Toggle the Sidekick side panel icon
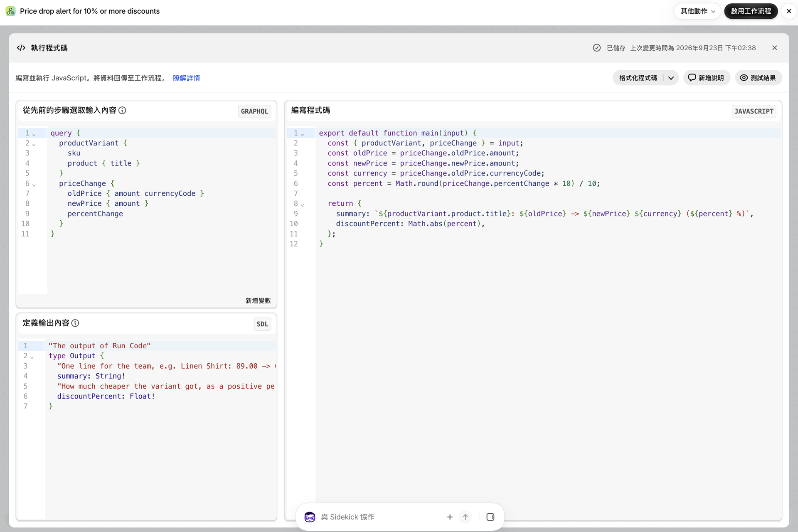The height and width of the screenshot is (532, 798). click(490, 517)
